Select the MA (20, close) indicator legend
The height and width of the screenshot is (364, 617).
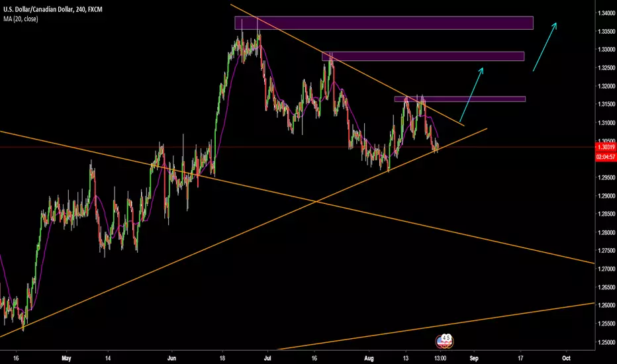point(21,19)
